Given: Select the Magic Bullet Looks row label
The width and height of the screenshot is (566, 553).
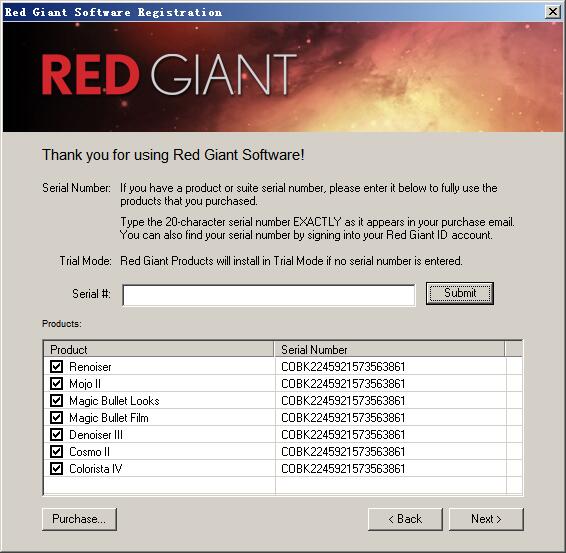Looking at the screenshot, I should tap(114, 401).
